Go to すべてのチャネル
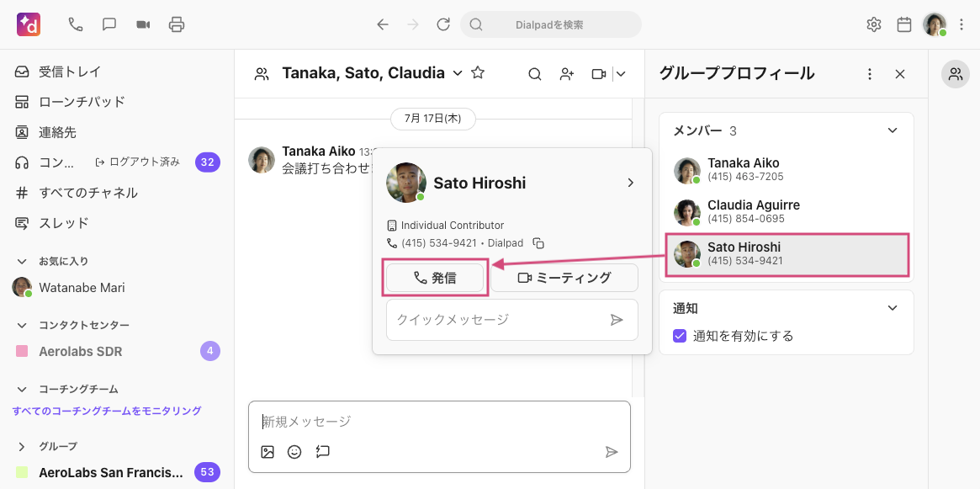 [87, 193]
